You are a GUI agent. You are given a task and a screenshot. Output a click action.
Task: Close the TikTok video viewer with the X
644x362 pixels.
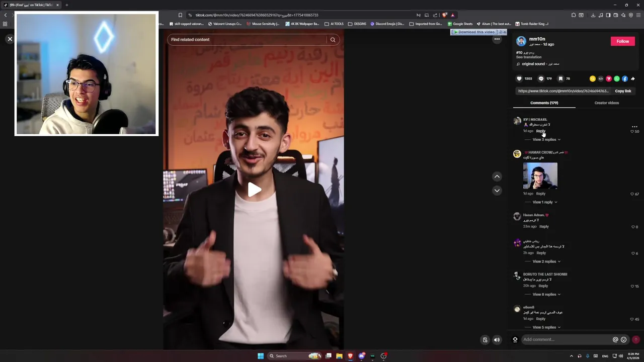pos(10,39)
